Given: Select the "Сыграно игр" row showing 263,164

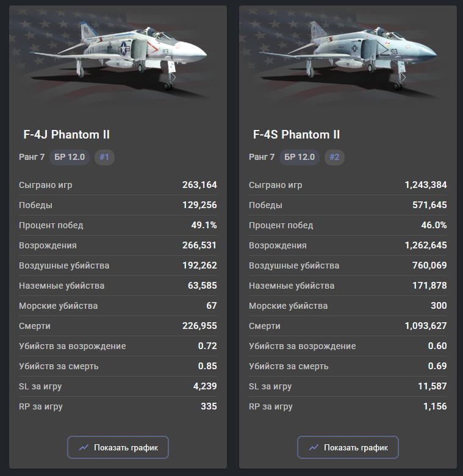Looking at the screenshot, I should pos(118,185).
